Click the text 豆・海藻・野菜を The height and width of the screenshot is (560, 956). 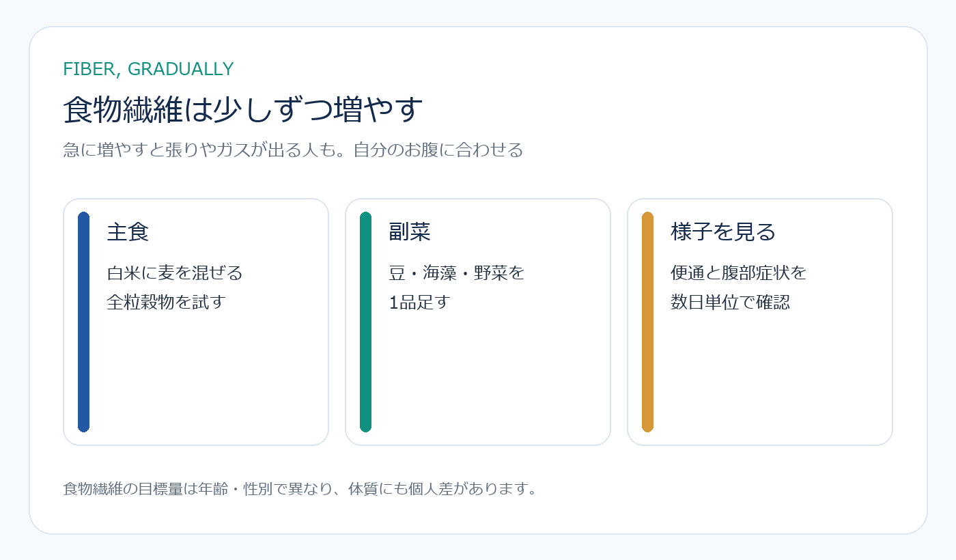pos(457,273)
